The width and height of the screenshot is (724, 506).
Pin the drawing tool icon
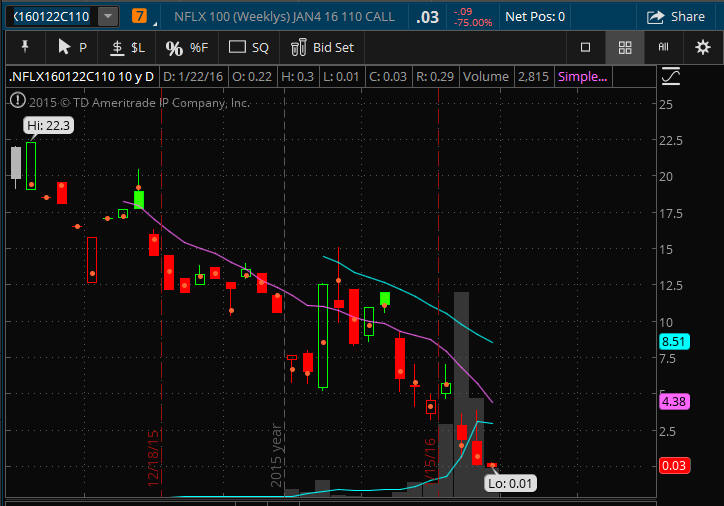[25, 47]
